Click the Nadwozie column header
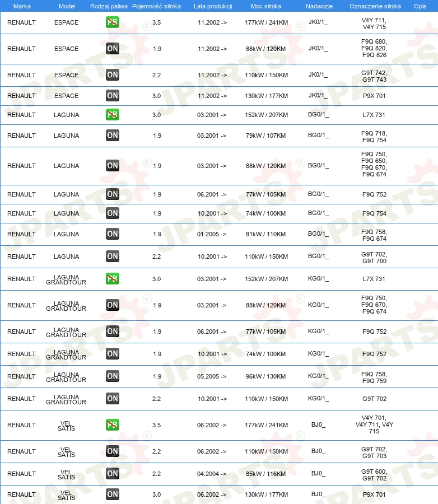This screenshot has height=504, width=438. pos(319,6)
